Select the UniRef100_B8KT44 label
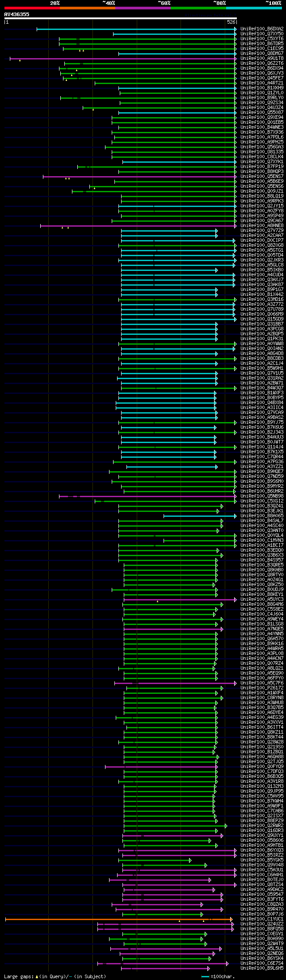 (262, 737)
